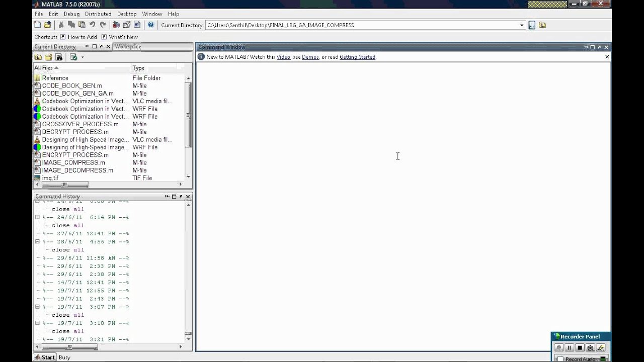The width and height of the screenshot is (644, 362).
Task: Collapse the 24/6/11 6:14 PM history node
Action: pos(37,217)
